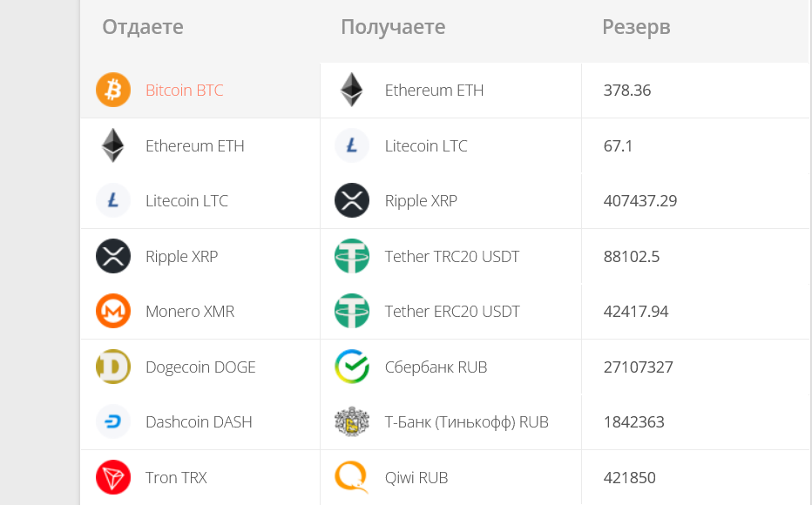Viewport: 812px width, 505px height.
Task: Click the orange Bitcoin icon
Action: tap(113, 90)
